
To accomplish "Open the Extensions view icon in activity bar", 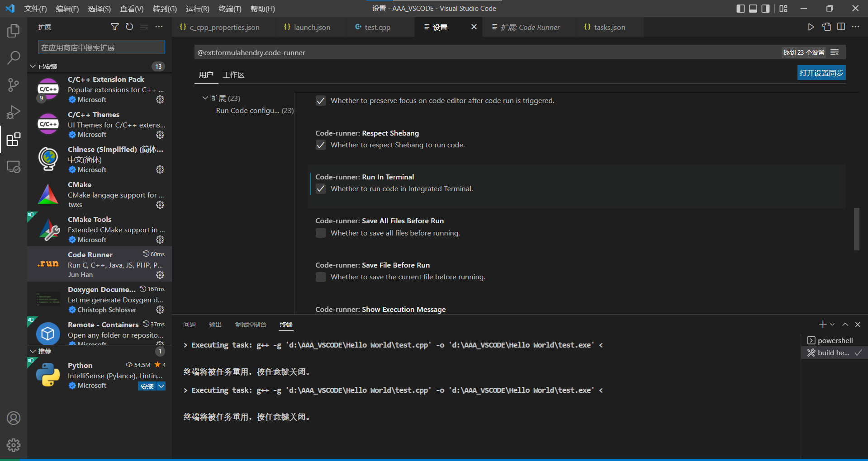I will (14, 139).
